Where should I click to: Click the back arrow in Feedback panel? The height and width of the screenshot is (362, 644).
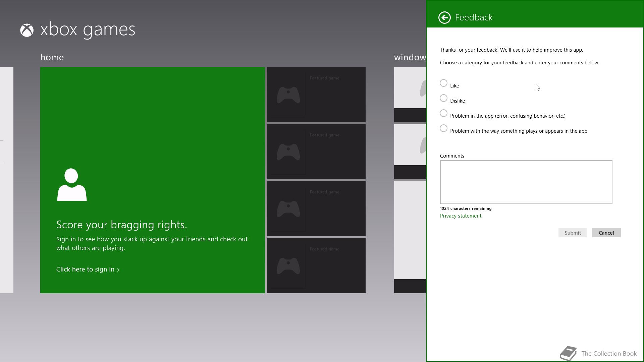click(444, 17)
